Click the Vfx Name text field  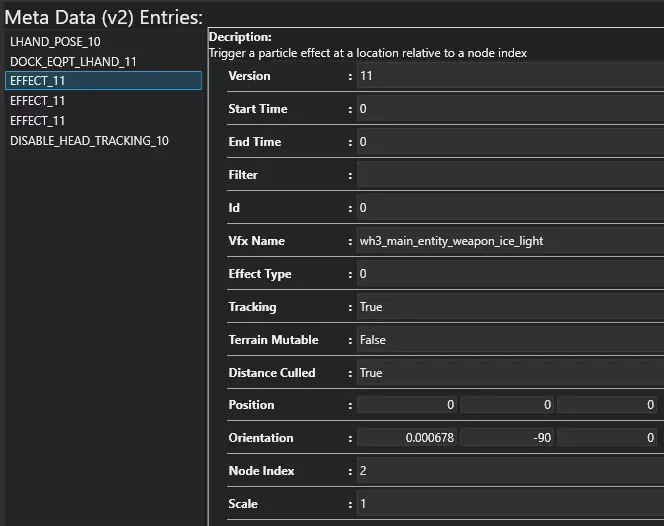tap(509, 241)
